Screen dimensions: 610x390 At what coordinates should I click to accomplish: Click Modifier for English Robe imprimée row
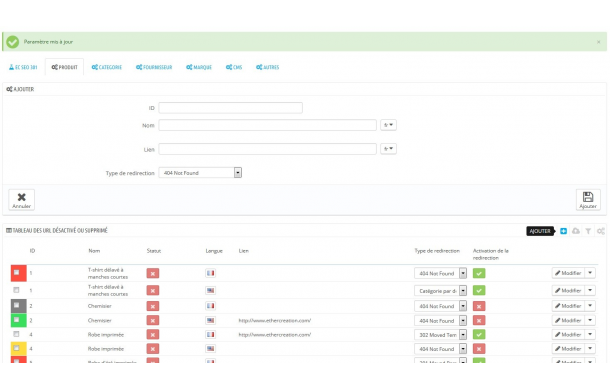(568, 349)
